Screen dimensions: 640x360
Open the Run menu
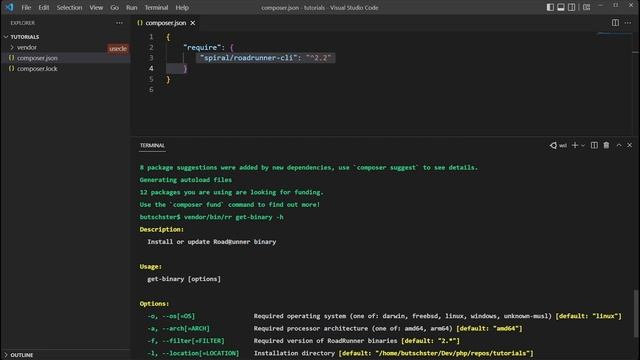(131, 7)
